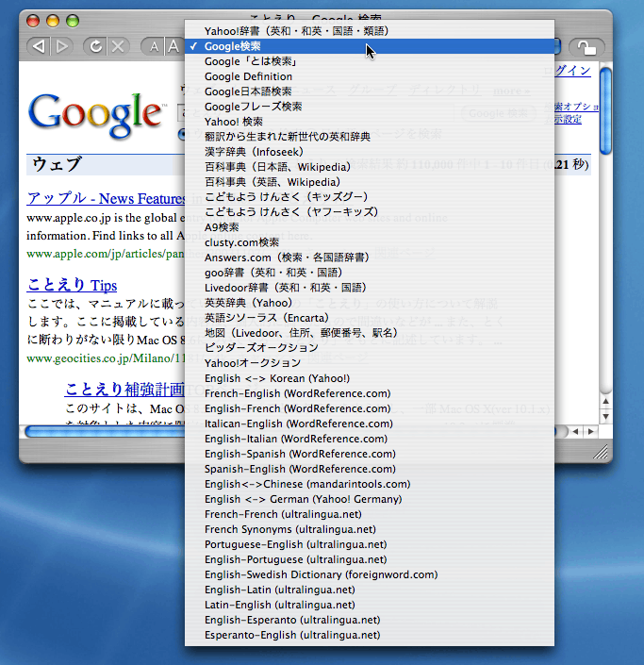644x665 pixels.
Task: Choose Latin-English (ultralingua.net)
Action: [370, 605]
